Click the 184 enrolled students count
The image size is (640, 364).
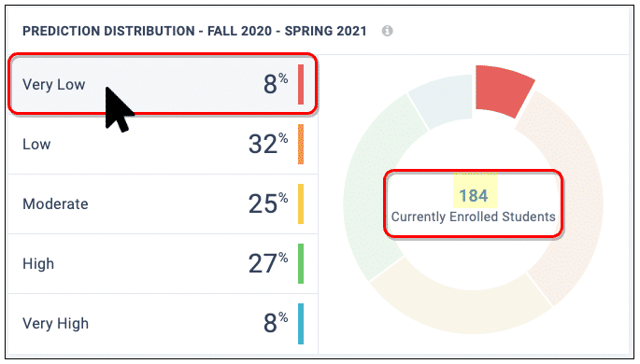click(474, 196)
